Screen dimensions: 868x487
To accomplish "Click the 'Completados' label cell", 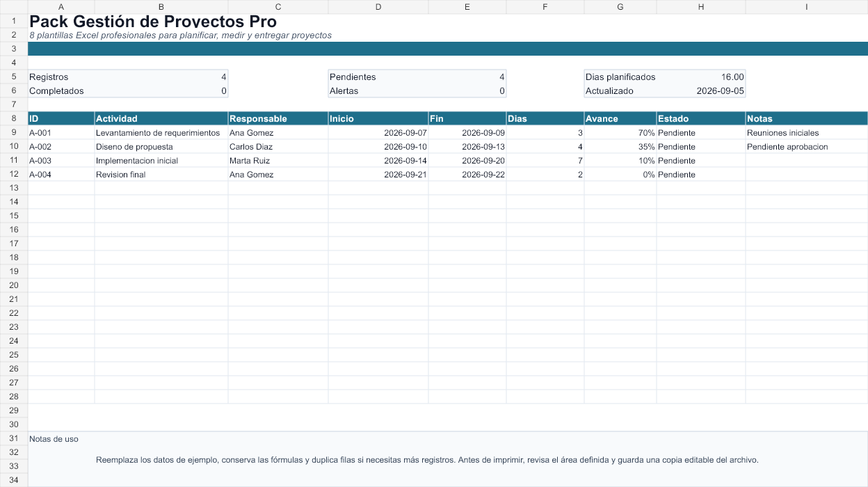I will click(61, 90).
